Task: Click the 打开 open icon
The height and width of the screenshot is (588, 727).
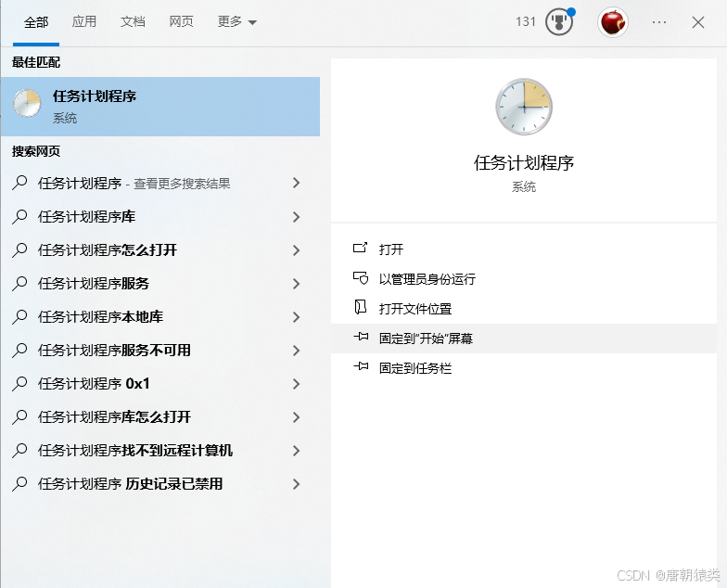Action: pyautogui.click(x=360, y=249)
